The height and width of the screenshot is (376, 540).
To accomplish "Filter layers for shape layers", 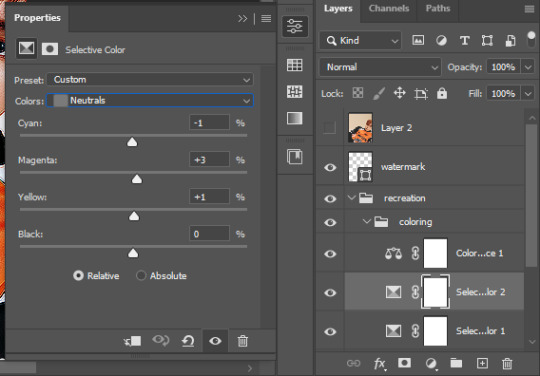I will tap(487, 41).
